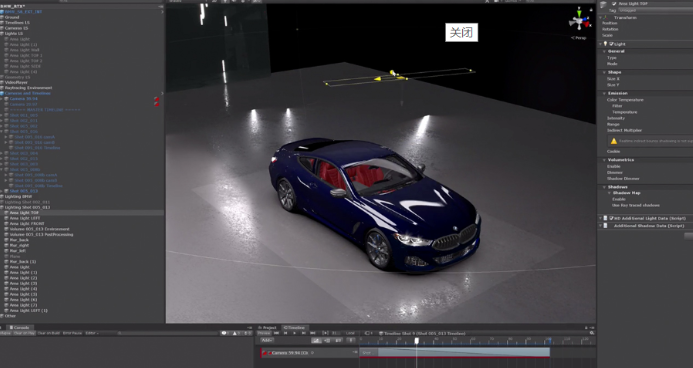The height and width of the screenshot is (368, 693).
Task: Click the Timeline play button
Action: [x=294, y=333]
